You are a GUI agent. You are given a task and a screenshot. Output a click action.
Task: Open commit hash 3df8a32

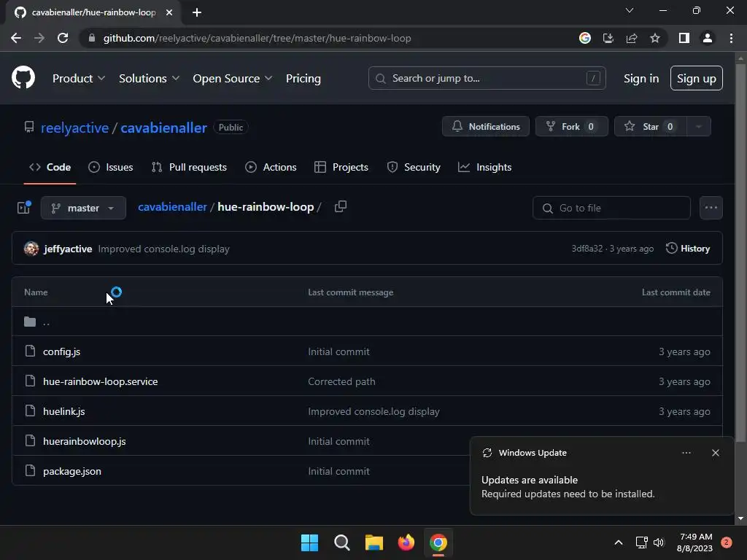pyautogui.click(x=587, y=249)
